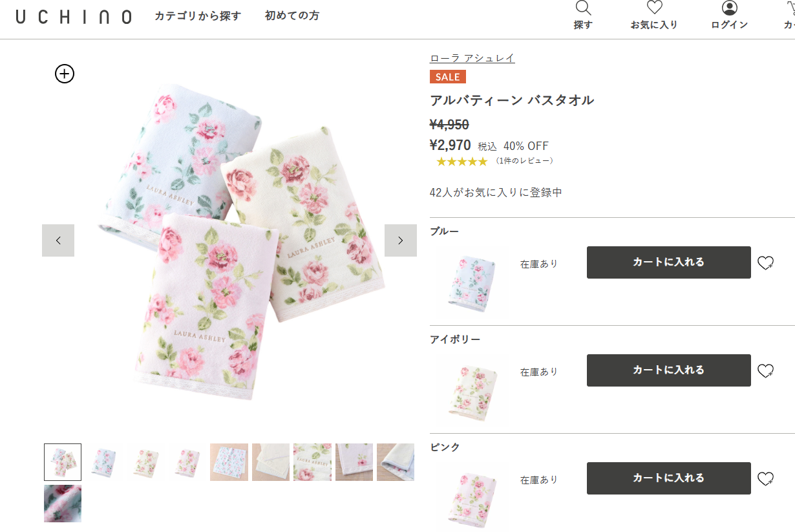Toggle the SALE badge label
795x532 pixels.
point(447,76)
